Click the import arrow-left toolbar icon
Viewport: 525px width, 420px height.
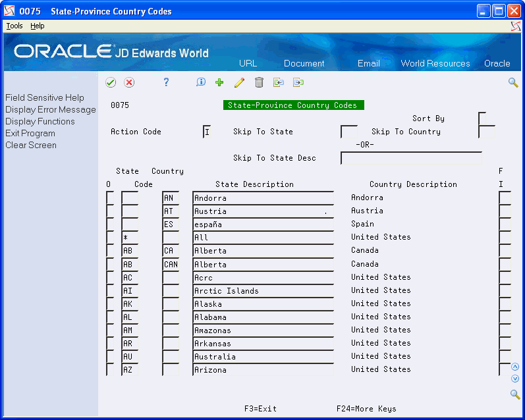(x=279, y=82)
